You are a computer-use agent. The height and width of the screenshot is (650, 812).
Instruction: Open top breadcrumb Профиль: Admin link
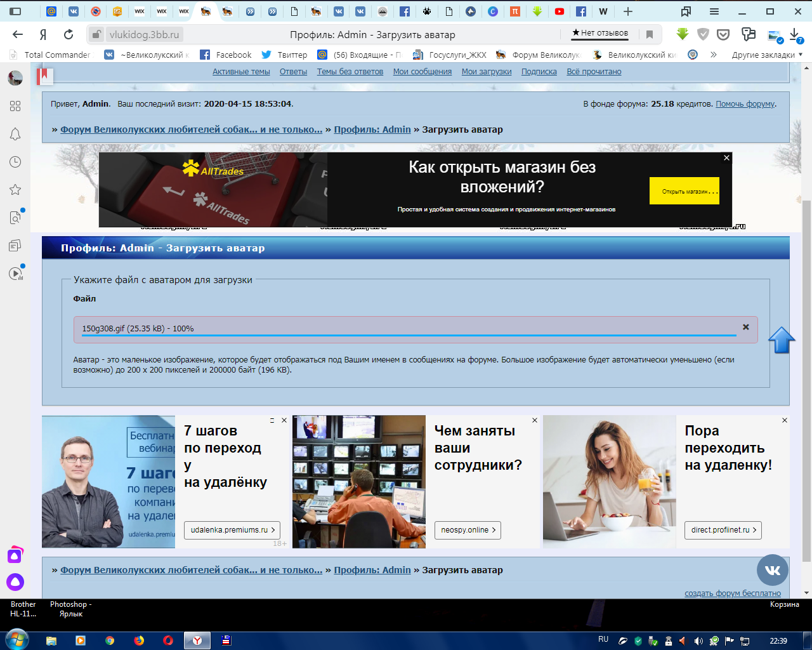(372, 129)
